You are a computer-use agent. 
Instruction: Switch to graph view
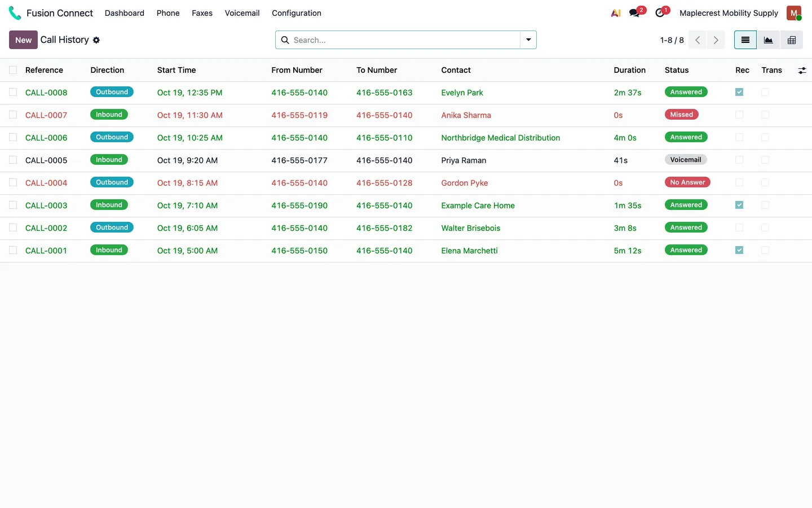(769, 40)
